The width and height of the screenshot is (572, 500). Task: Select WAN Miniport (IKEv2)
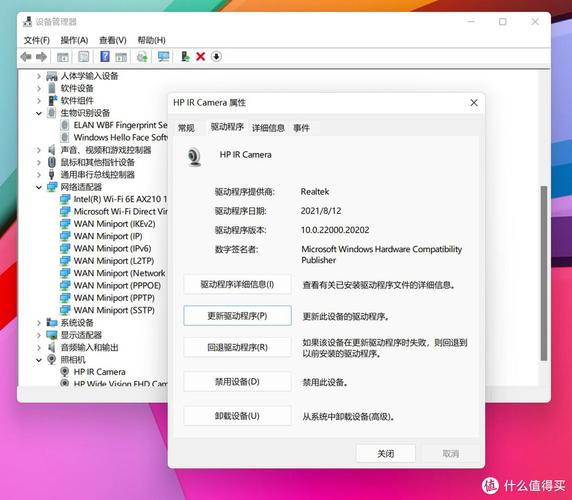(114, 224)
